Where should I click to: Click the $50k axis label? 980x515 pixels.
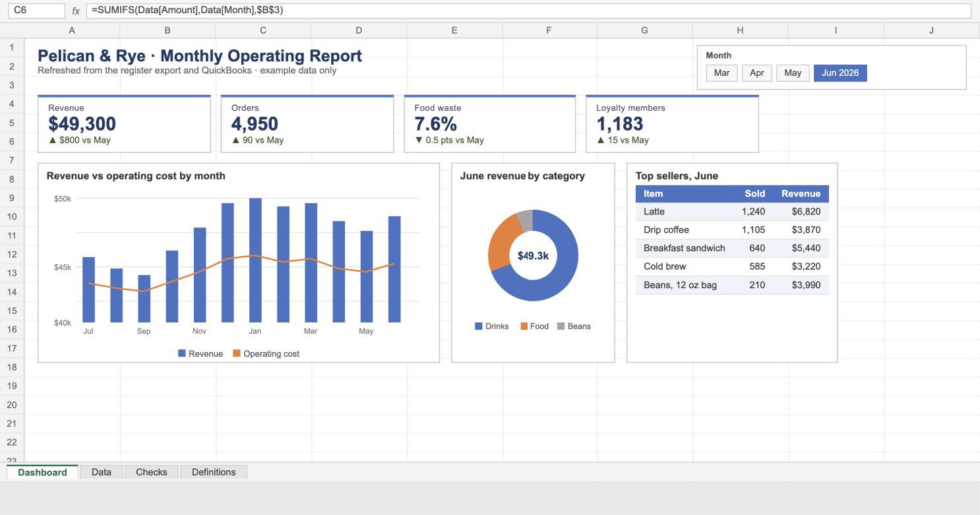coord(63,198)
